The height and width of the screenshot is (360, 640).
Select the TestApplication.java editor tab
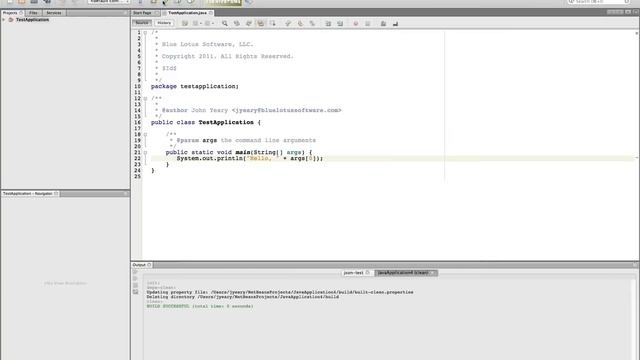(x=187, y=13)
